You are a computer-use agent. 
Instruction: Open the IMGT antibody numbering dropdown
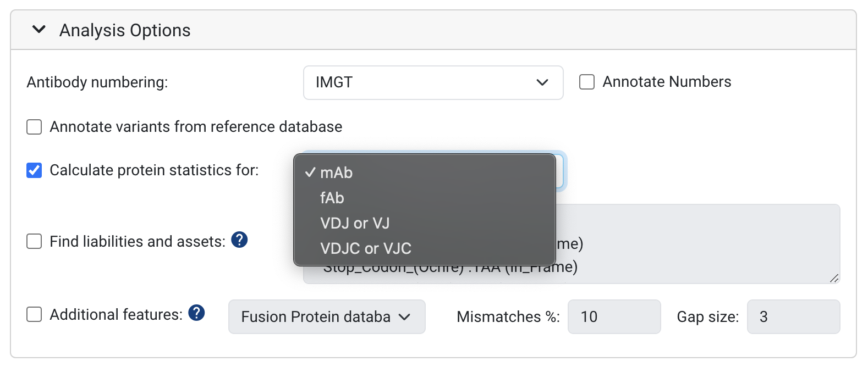[x=433, y=82]
